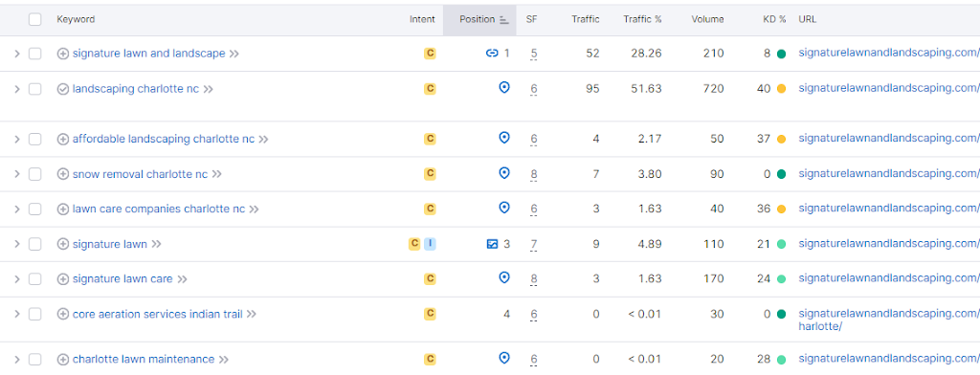Viewport: 980px width, 375px height.
Task: Click the SF value 8 for signature lawn care
Action: [534, 278]
